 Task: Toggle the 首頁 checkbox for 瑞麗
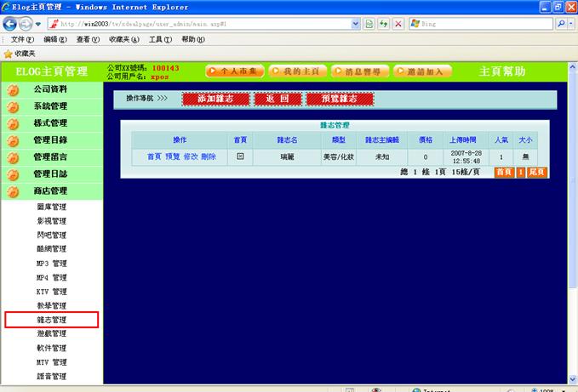(x=240, y=156)
